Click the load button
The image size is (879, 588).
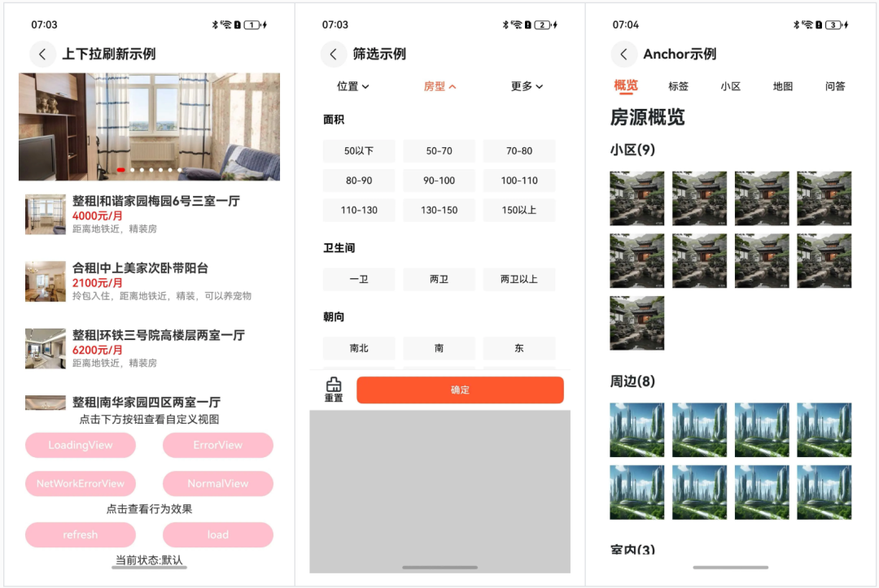(x=218, y=535)
